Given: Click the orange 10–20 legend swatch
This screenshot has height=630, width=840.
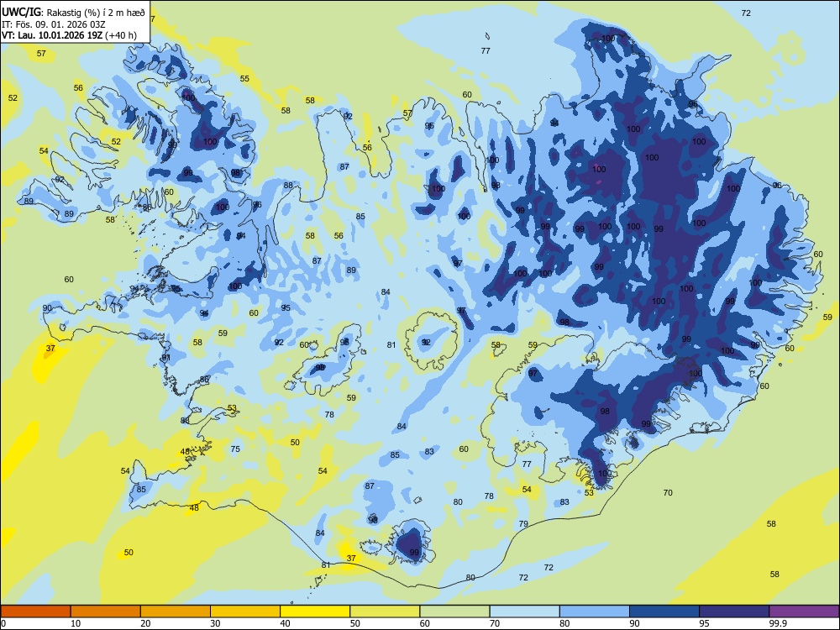Looking at the screenshot, I should 106,612.
